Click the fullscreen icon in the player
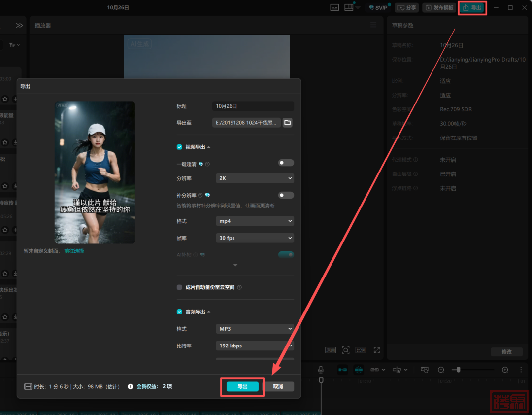Viewport: 532px width, 415px height. pos(377,350)
